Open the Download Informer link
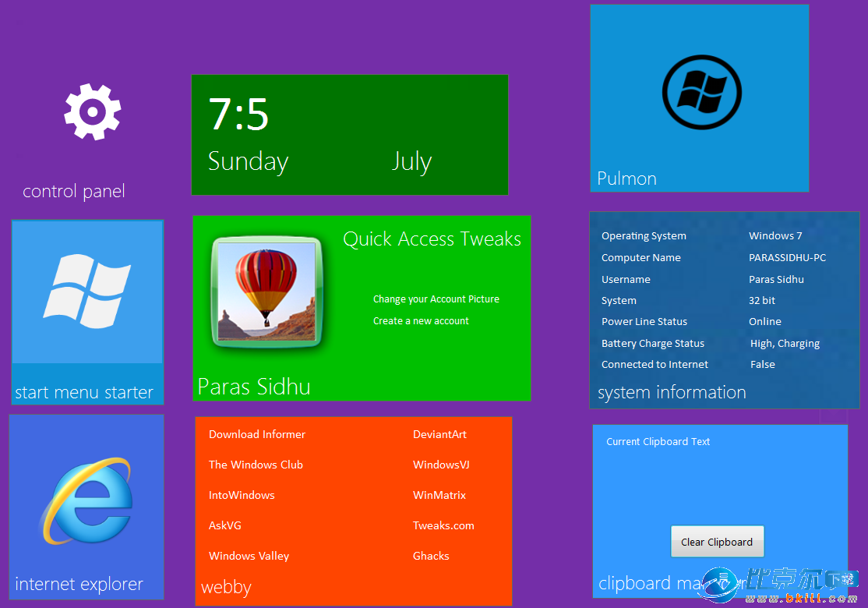The height and width of the screenshot is (608, 868). point(256,434)
